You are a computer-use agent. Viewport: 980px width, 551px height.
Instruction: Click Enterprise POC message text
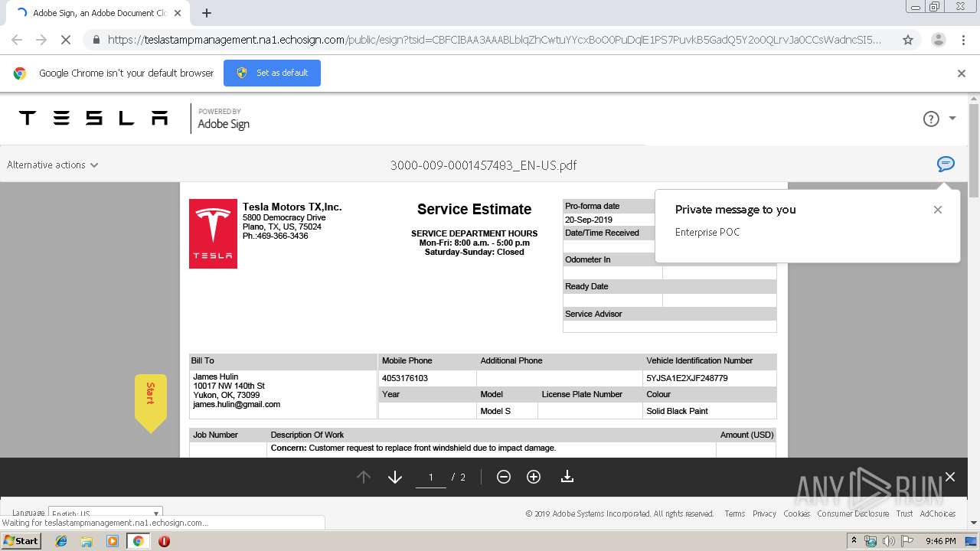pyautogui.click(x=707, y=232)
